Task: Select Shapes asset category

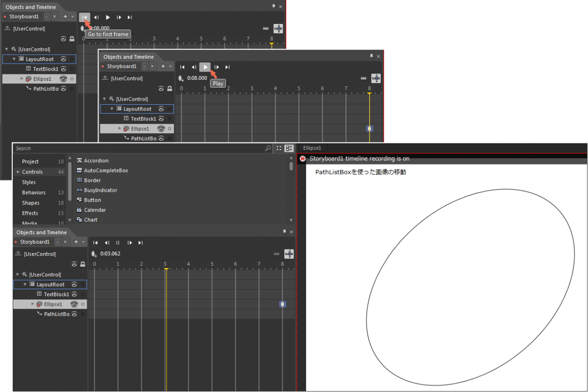Action: tap(31, 203)
